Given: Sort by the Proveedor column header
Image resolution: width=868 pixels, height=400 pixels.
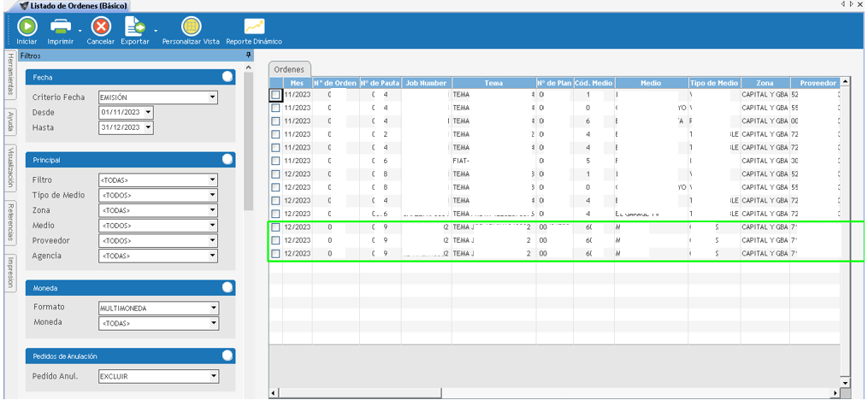Looking at the screenshot, I should click(x=817, y=83).
